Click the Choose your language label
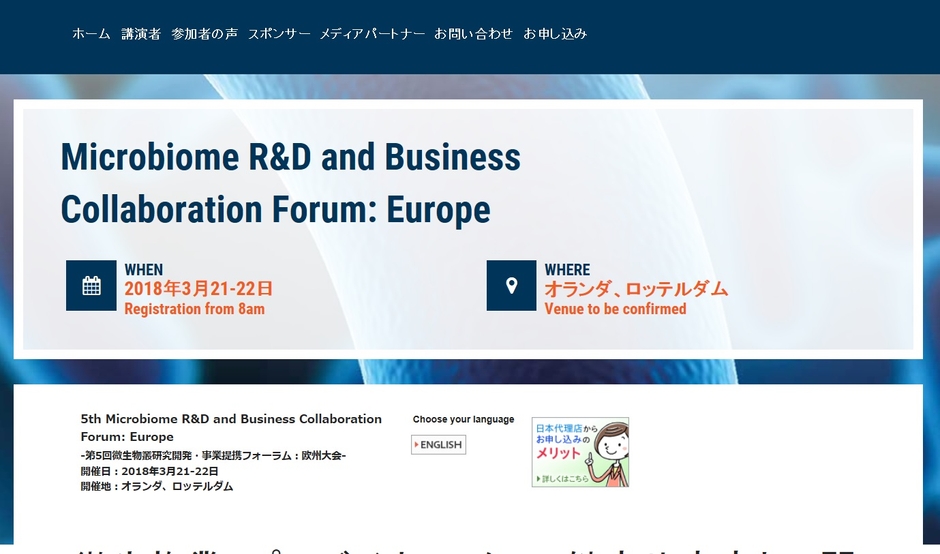Screen dimensions: 940x554 point(463,420)
